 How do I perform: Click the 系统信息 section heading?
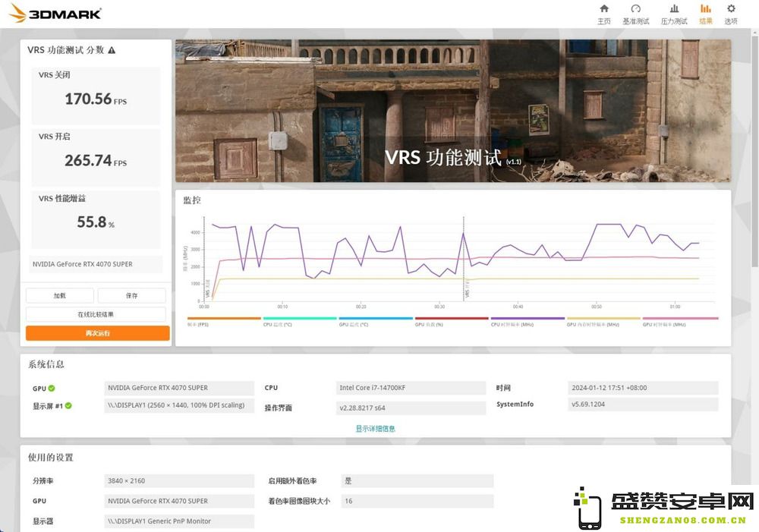point(46,364)
